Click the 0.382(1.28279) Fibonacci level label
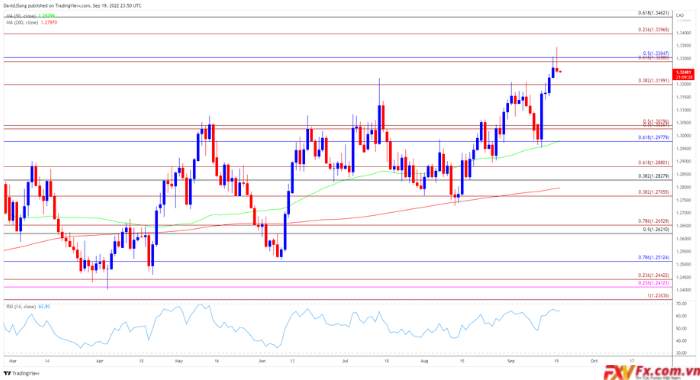The width and height of the screenshot is (700, 380). click(x=654, y=176)
